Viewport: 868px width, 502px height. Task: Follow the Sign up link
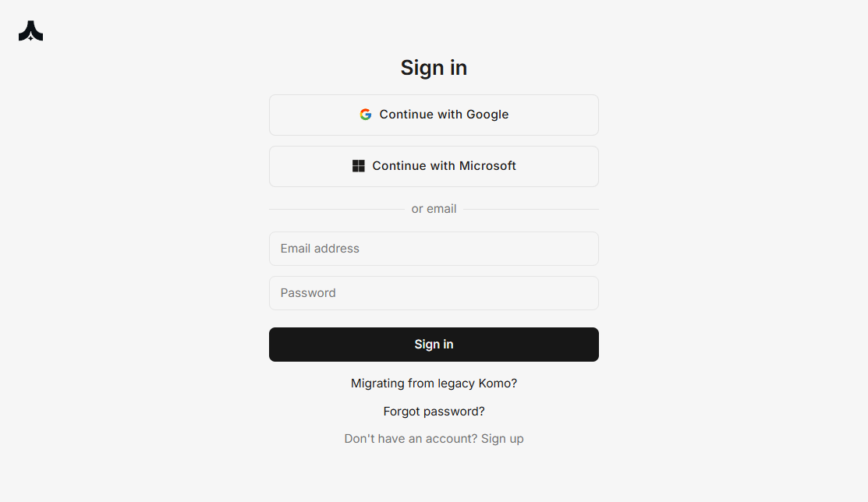[502, 439]
